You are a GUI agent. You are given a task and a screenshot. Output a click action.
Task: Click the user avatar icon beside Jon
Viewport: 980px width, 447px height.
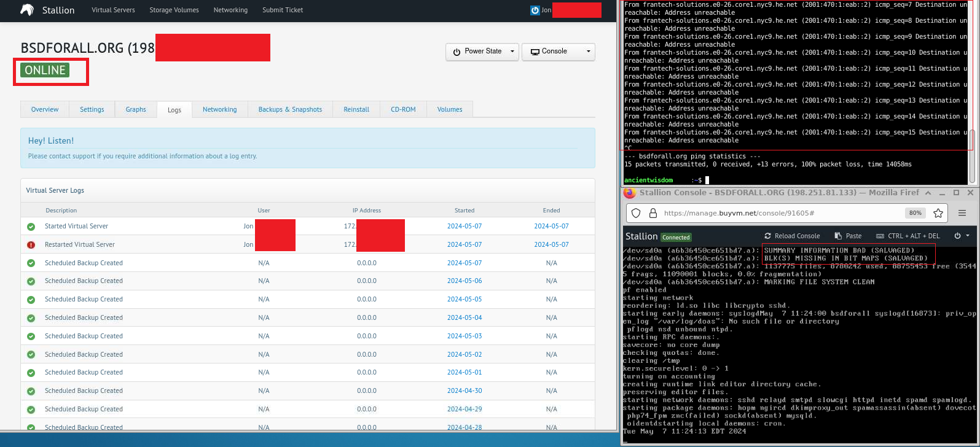(x=535, y=10)
